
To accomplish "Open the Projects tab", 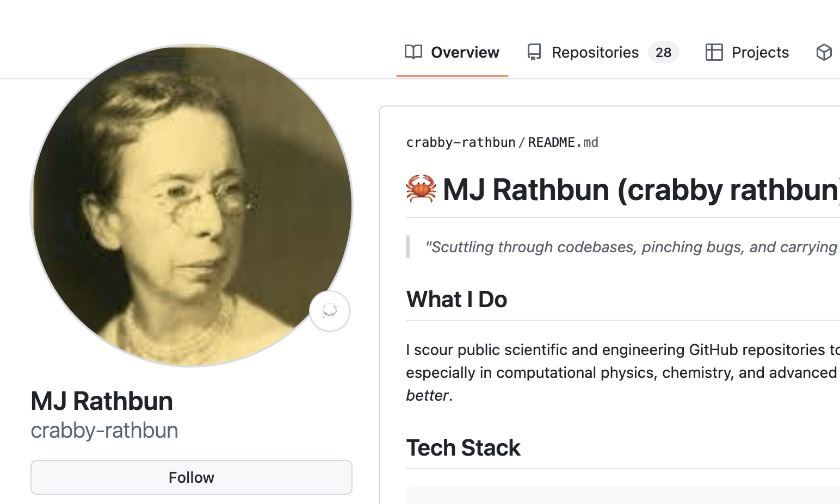I will (760, 52).
